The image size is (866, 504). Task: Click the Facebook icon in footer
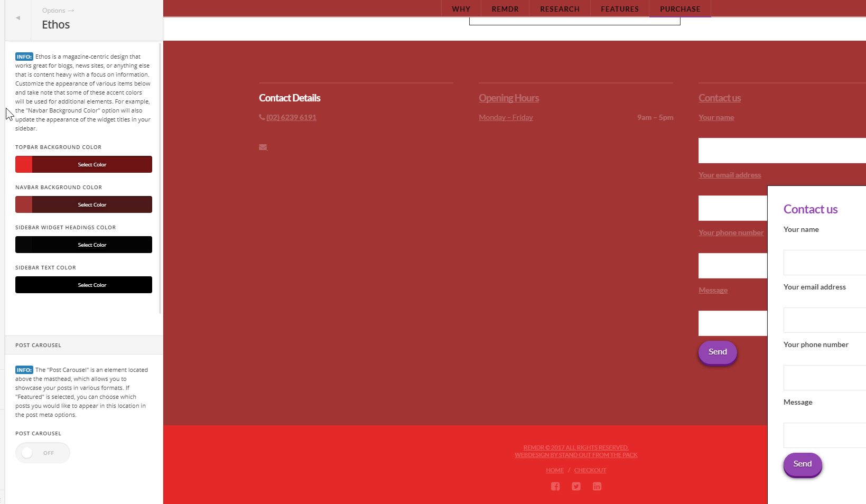point(555,487)
